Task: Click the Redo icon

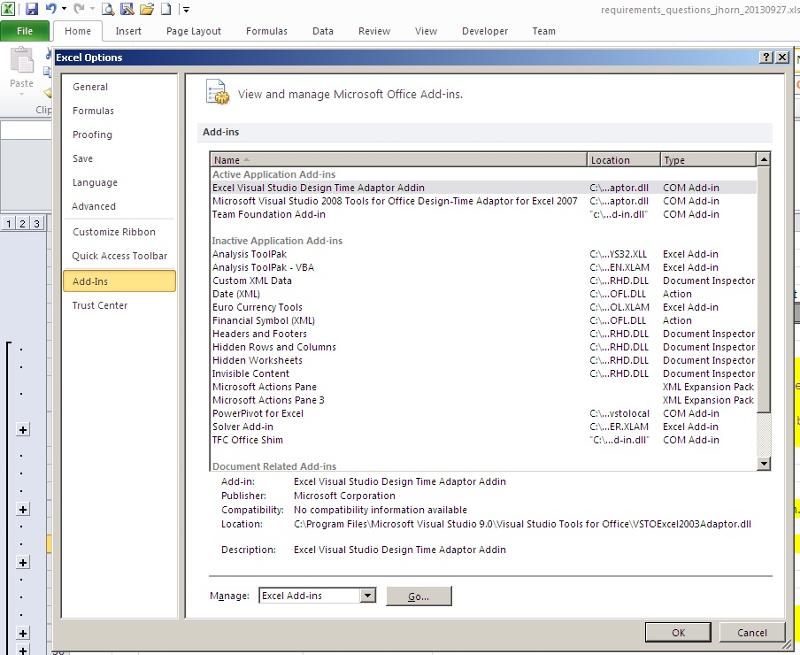Action: [x=79, y=9]
